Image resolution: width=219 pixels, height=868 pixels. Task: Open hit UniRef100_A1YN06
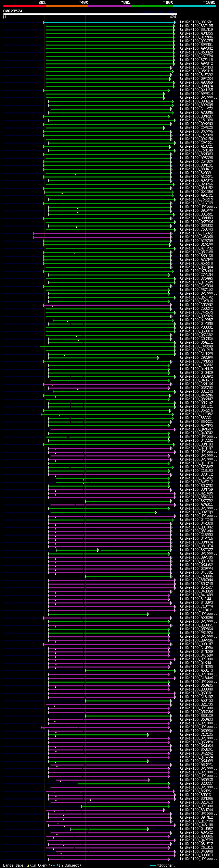[196, 37]
